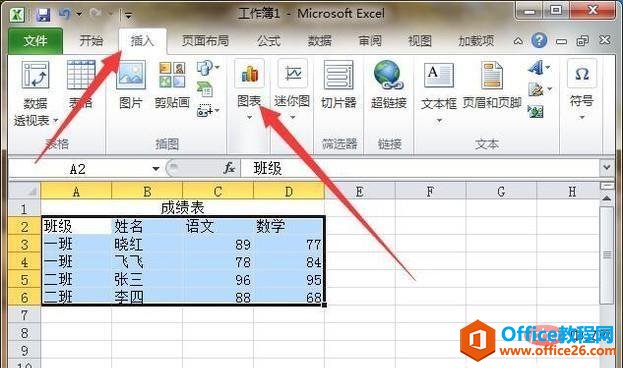Minimize the ribbon with the caret icon
623x368 pixels.
pyautogui.click(x=518, y=41)
